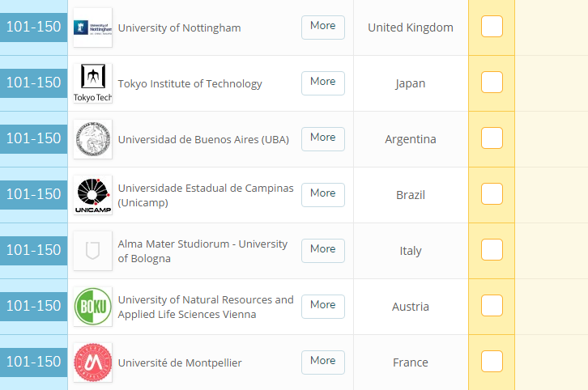This screenshot has height=390, width=588.
Task: Open University of Natural Resources Vienna link
Action: point(206,307)
